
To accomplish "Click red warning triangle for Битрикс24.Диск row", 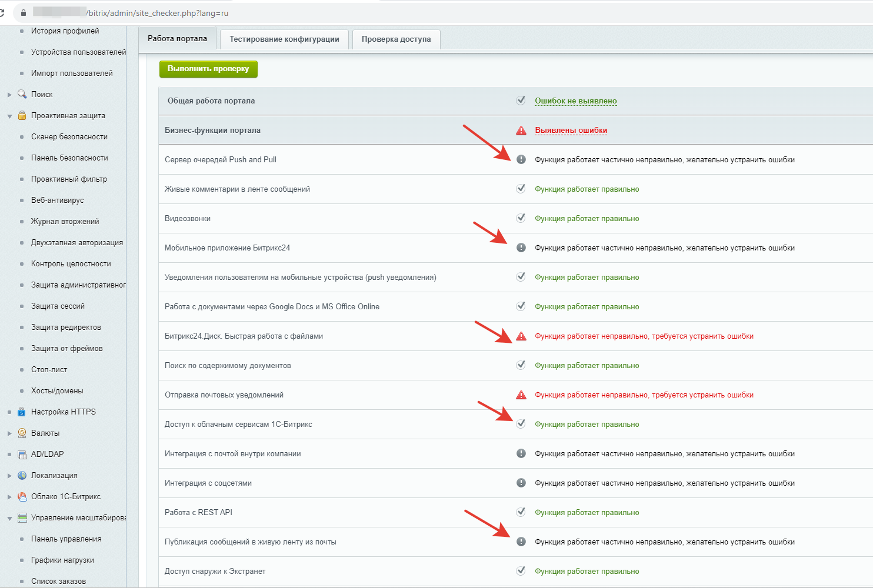I will pyautogui.click(x=521, y=336).
